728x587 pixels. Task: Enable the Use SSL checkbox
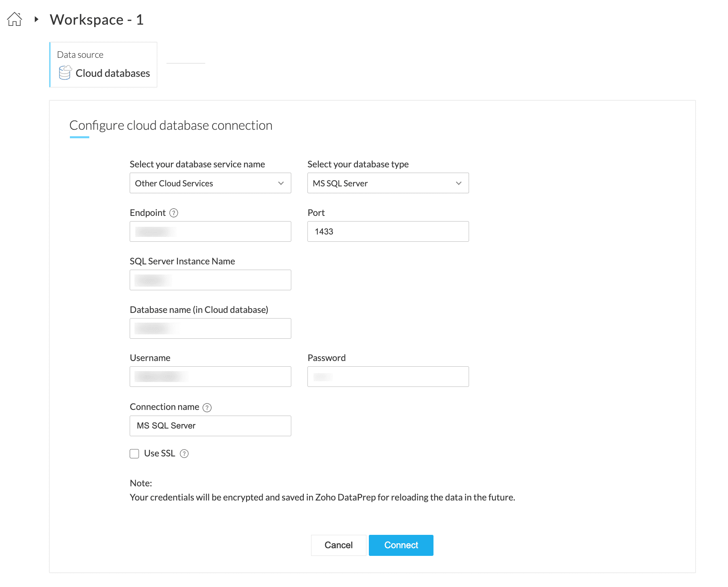tap(135, 454)
